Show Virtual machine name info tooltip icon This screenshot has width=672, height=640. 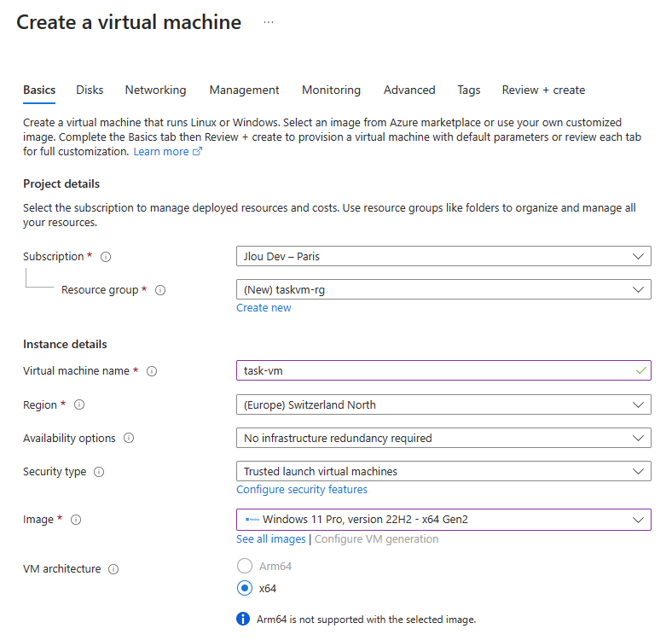(152, 371)
